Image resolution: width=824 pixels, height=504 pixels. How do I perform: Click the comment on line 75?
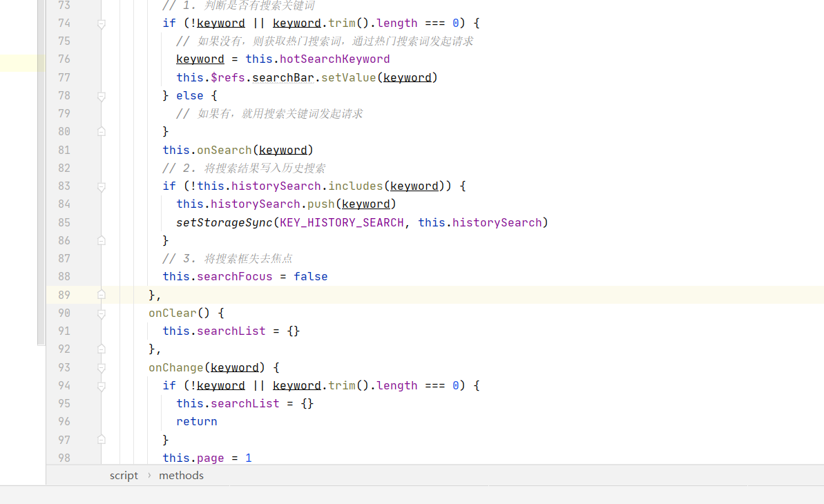pyautogui.click(x=325, y=41)
